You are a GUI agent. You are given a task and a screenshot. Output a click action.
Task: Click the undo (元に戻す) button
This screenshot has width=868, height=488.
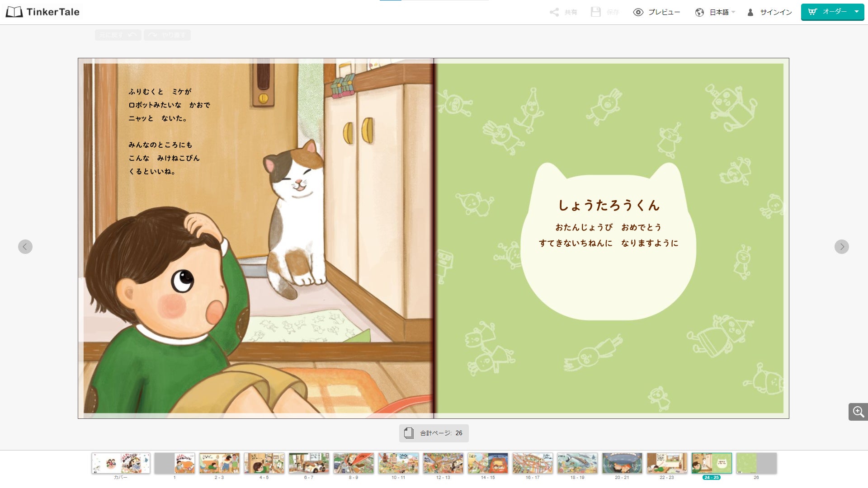(x=118, y=35)
